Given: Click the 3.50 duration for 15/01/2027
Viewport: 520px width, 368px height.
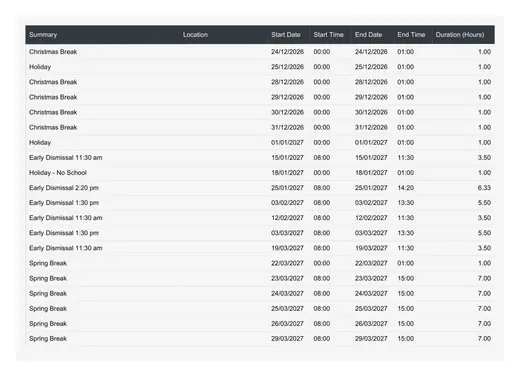Looking at the screenshot, I should point(484,158).
